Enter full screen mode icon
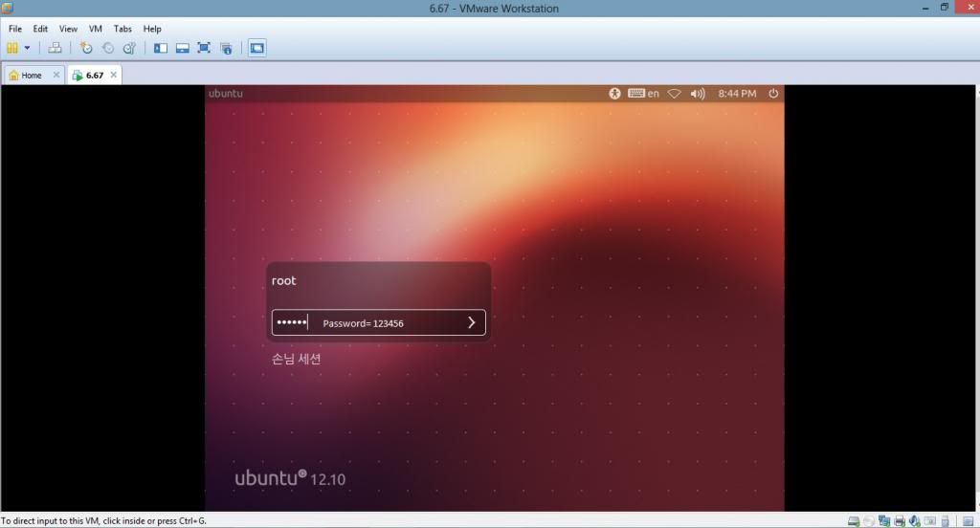The height and width of the screenshot is (528, 980). 204,48
